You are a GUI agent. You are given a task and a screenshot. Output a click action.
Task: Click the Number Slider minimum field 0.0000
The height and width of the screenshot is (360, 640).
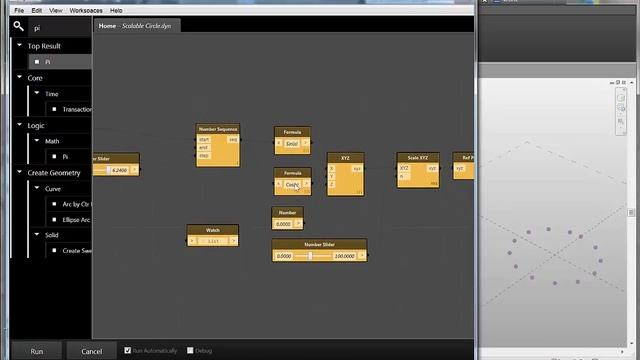click(284, 256)
